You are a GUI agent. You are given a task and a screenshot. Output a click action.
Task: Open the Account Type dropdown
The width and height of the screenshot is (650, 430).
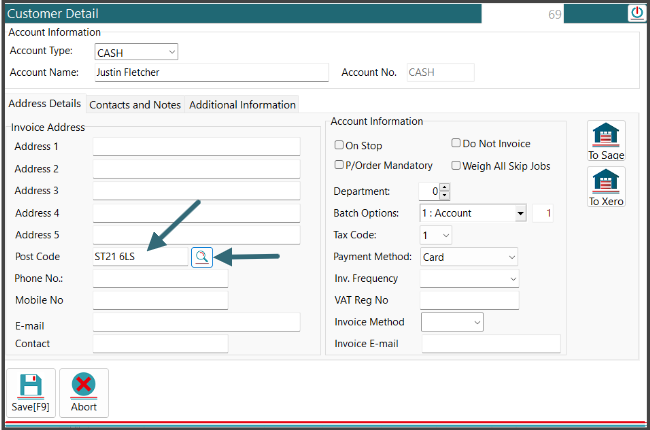172,51
